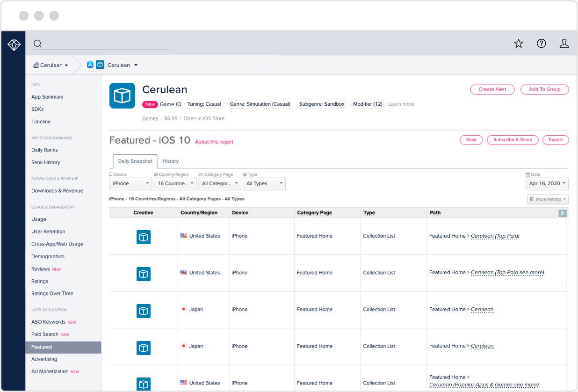
Task: Expand the 16 Countries/Regions dropdown
Action: [175, 183]
